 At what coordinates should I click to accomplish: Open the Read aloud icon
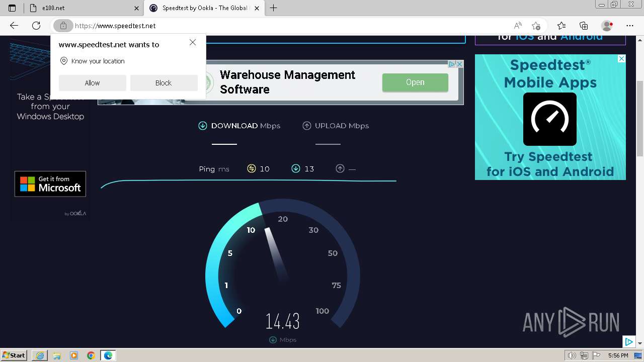pos(517,26)
